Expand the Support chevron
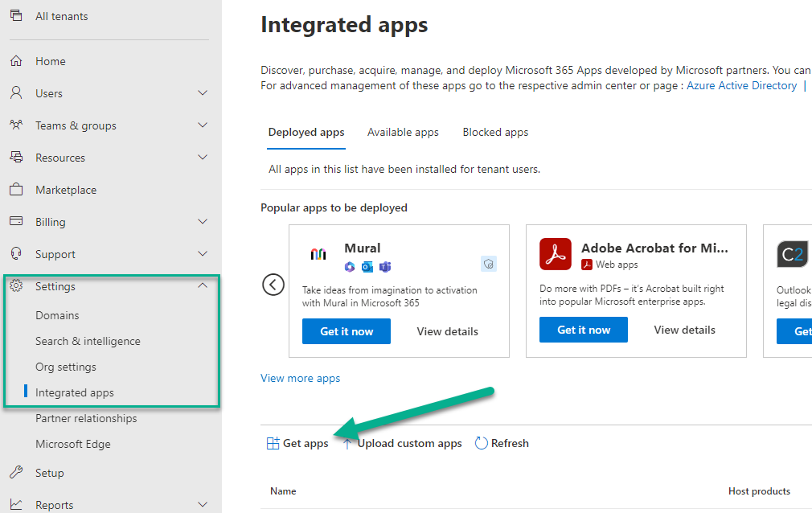 pyautogui.click(x=203, y=253)
